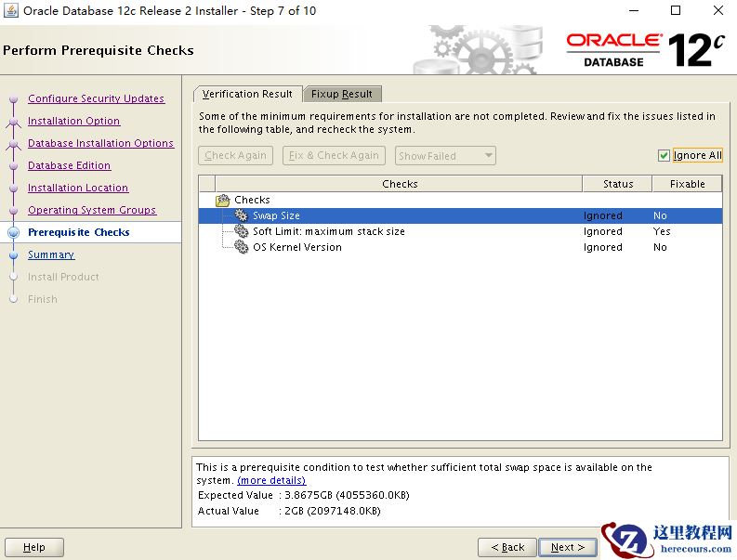Click Ignored status of Soft Limit row
This screenshot has width=737, height=560.
602,231
